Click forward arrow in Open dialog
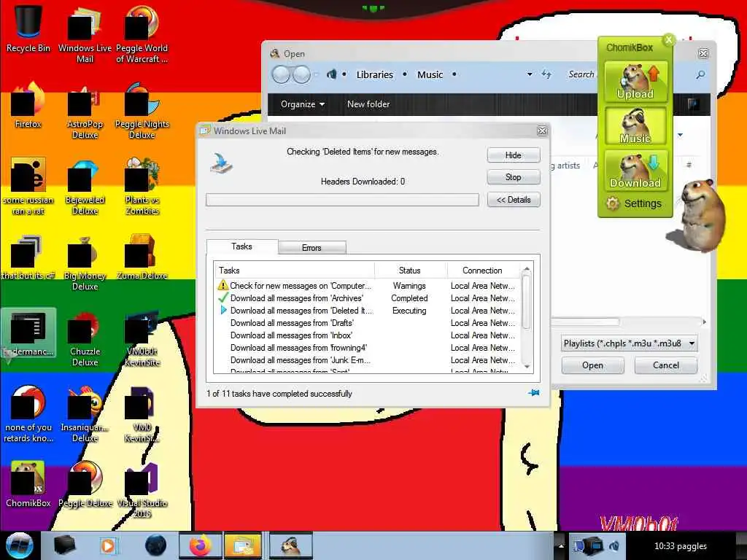The height and width of the screenshot is (560, 747). 301,74
